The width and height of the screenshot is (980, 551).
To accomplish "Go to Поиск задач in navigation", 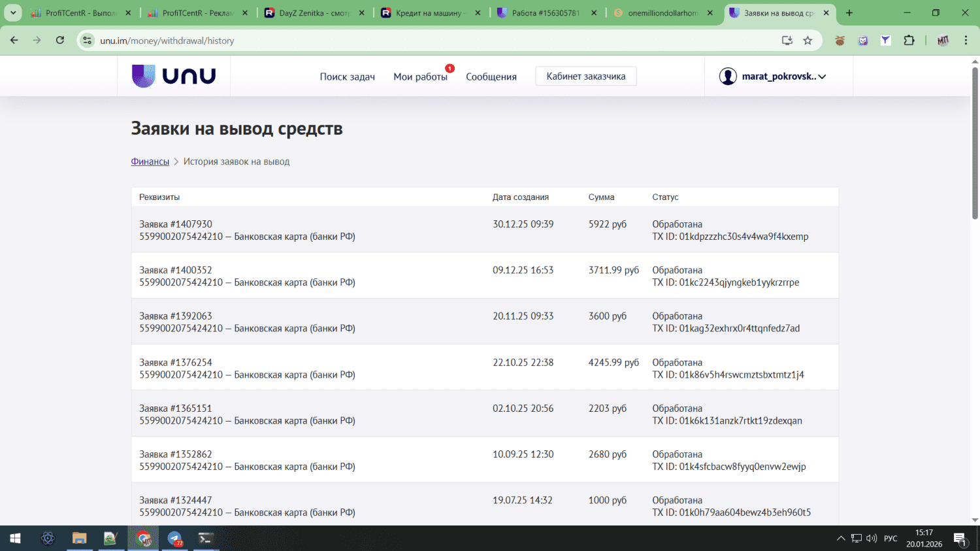I will click(347, 76).
